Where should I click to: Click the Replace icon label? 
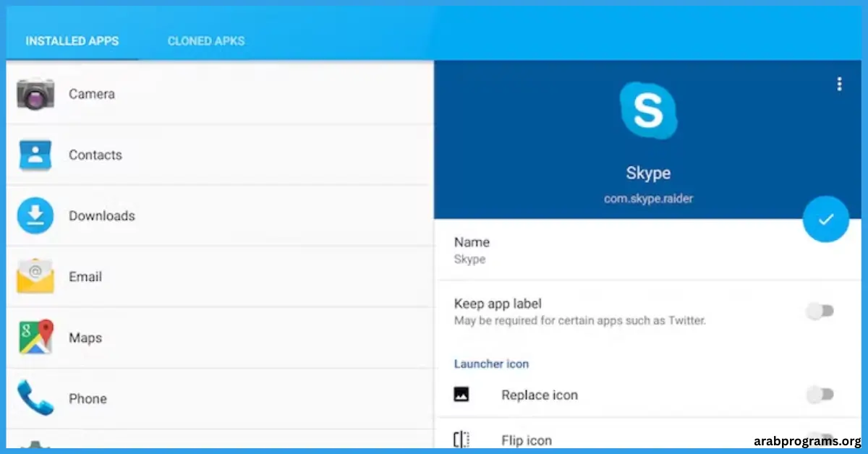pos(540,395)
